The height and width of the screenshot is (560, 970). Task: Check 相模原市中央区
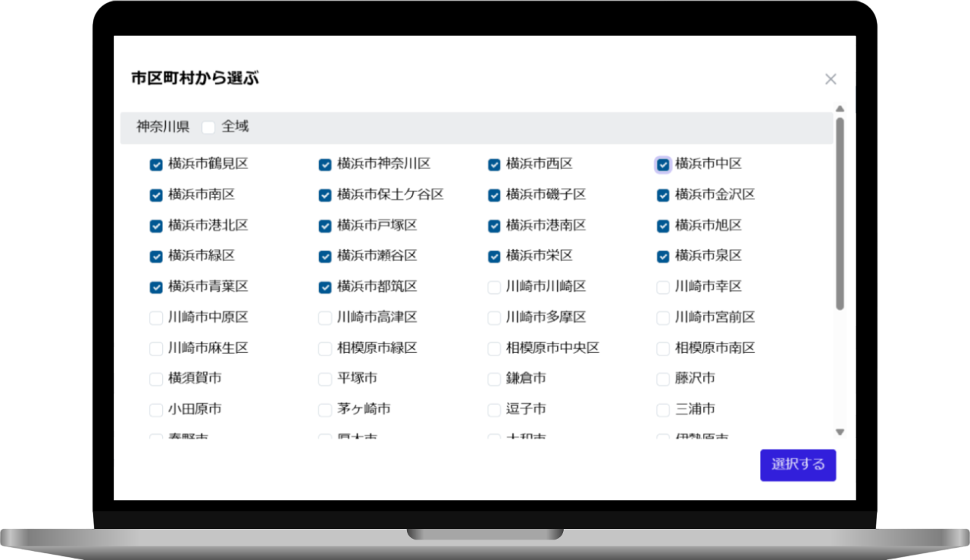[494, 349]
